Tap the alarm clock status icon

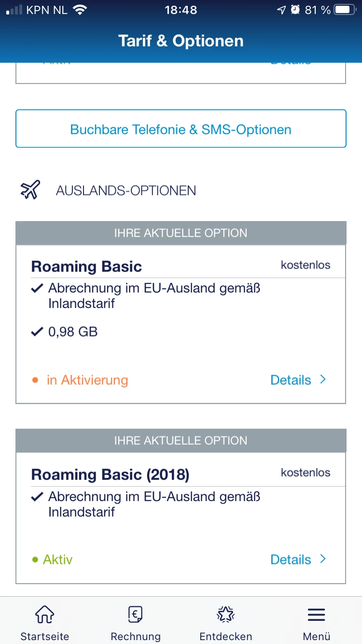click(295, 10)
